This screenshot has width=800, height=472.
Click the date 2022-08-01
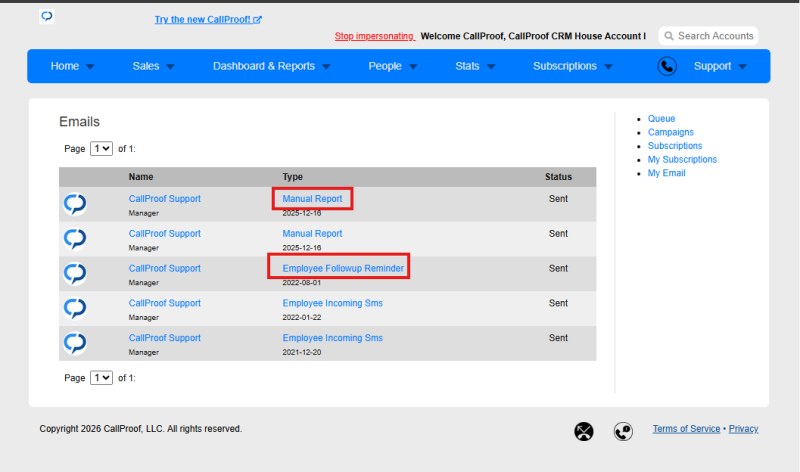pos(302,283)
